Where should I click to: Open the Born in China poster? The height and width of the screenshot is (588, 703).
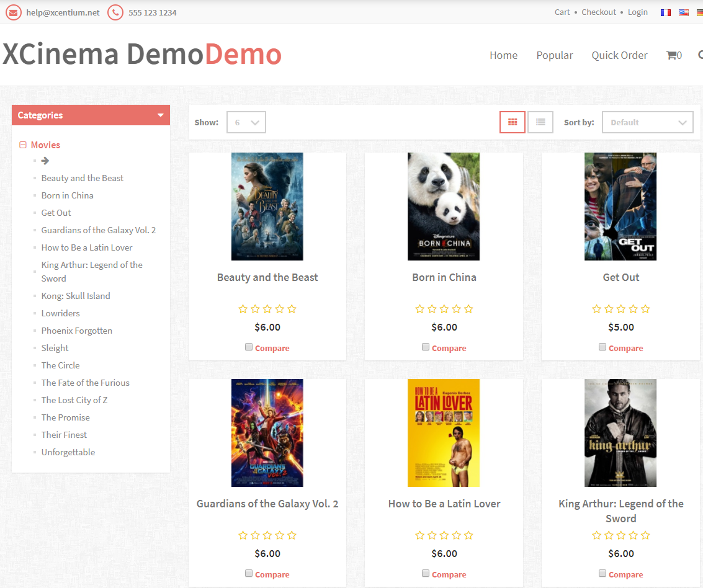444,207
